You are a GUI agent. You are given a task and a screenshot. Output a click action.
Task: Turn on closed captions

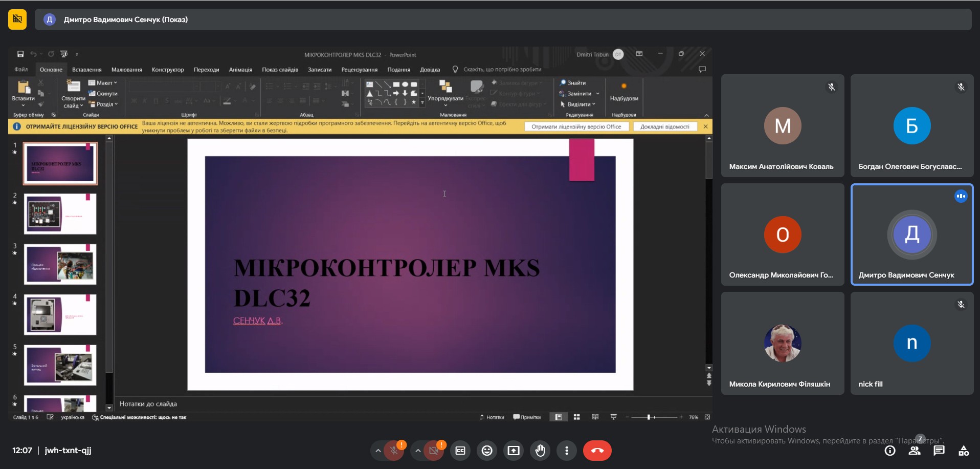click(x=460, y=451)
